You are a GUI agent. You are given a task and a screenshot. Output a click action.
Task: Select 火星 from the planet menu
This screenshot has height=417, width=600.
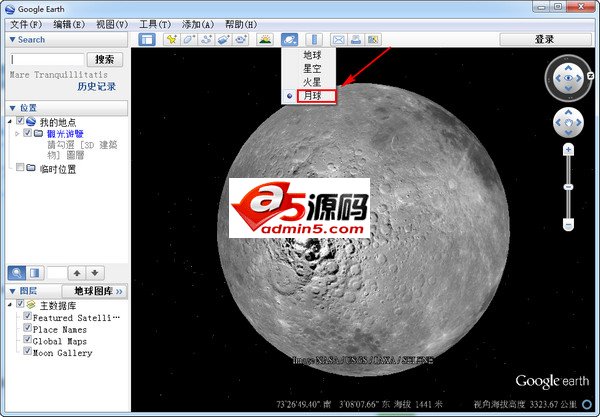313,82
